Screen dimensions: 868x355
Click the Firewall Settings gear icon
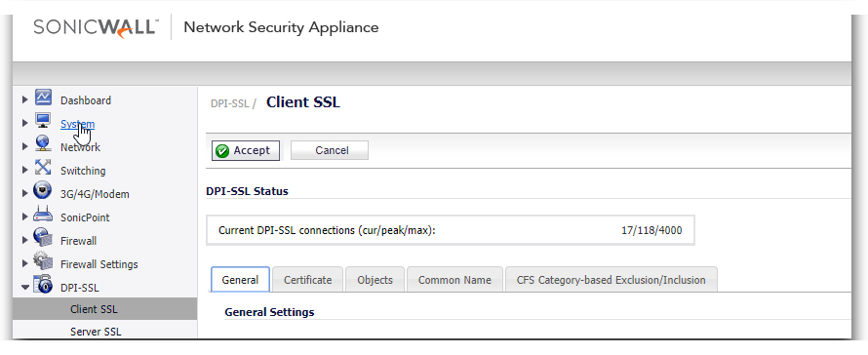click(x=43, y=260)
